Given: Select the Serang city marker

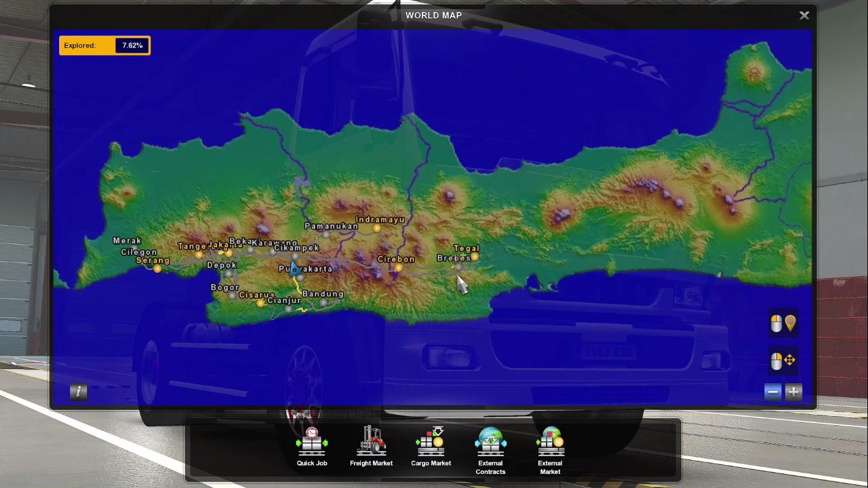Looking at the screenshot, I should click(x=158, y=269).
